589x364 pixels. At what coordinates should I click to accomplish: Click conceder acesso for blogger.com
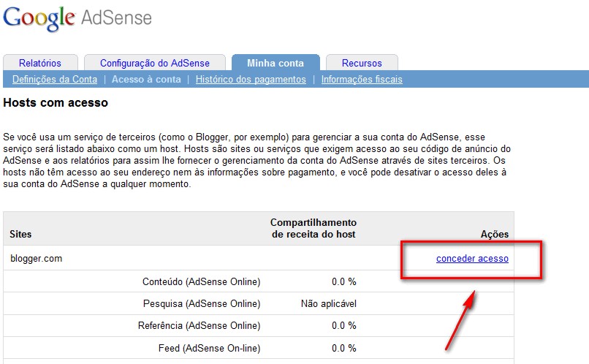(x=472, y=259)
